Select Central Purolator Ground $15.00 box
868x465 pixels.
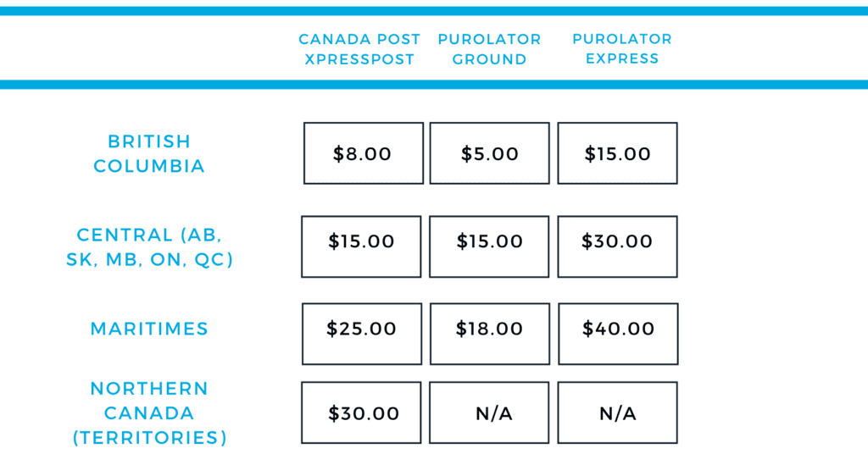pos(489,246)
